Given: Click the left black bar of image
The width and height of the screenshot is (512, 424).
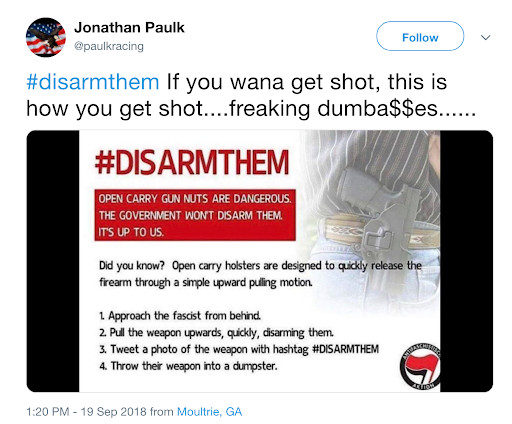Looking at the screenshot, I should (53, 261).
